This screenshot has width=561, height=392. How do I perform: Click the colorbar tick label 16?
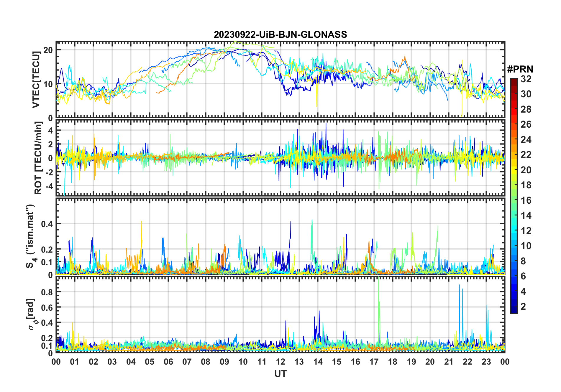coord(526,200)
